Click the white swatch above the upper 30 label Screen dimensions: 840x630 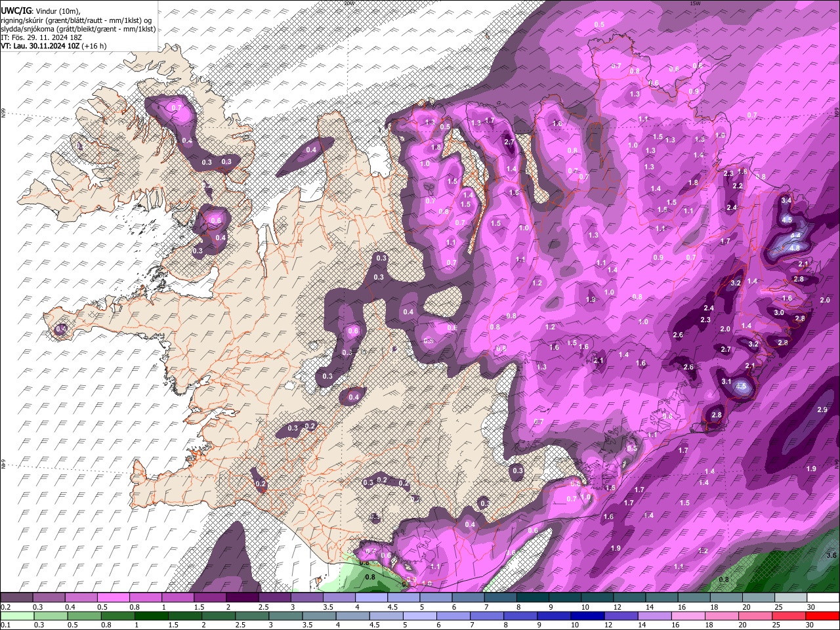[x=823, y=598]
